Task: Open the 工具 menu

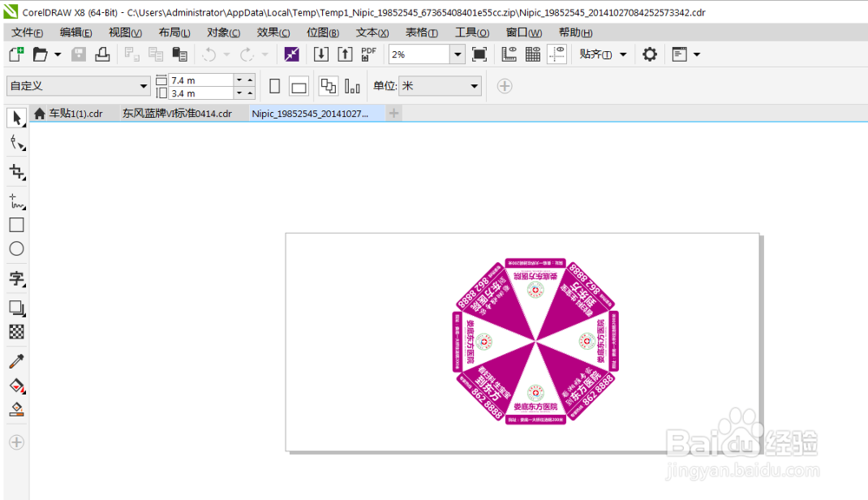Action: [x=471, y=33]
